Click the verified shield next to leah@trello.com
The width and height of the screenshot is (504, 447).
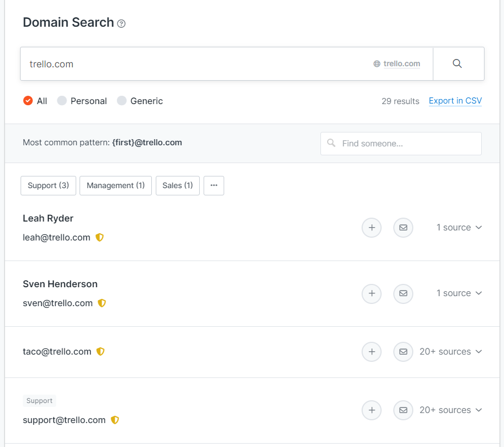coord(100,238)
